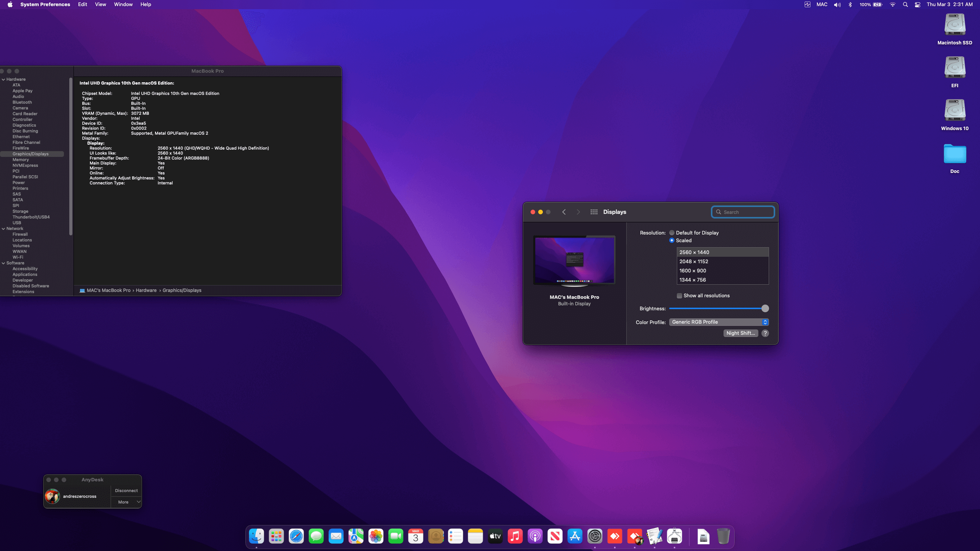Click the Night Shift button
This screenshot has height=551, width=980.
coord(740,333)
